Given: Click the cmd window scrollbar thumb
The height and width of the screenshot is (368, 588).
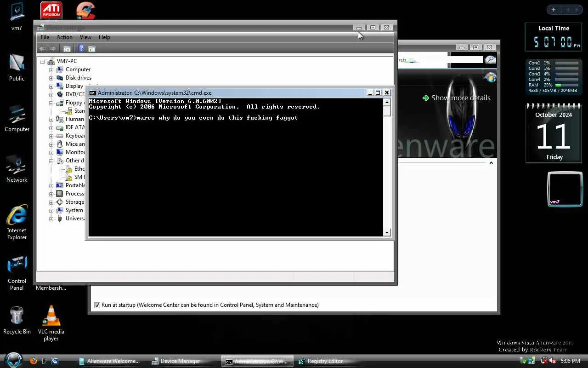Looking at the screenshot, I should 387,111.
